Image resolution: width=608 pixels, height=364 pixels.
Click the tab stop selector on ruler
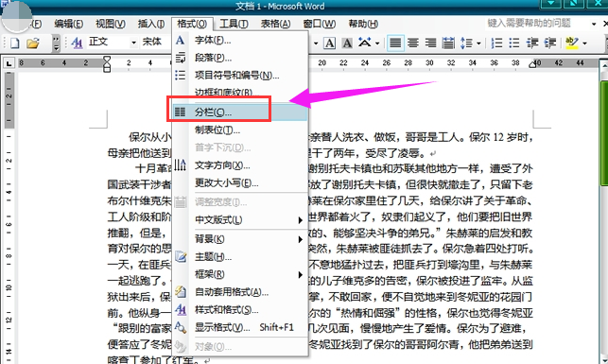point(9,63)
